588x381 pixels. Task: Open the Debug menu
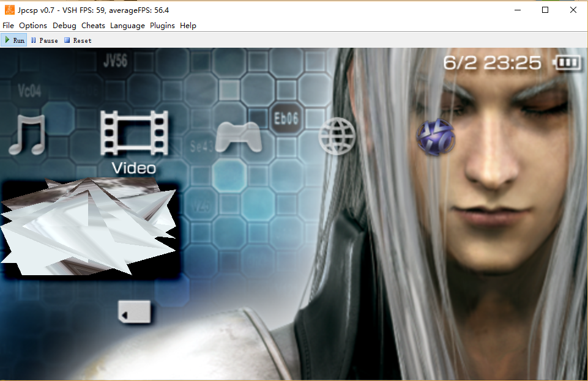tap(64, 26)
